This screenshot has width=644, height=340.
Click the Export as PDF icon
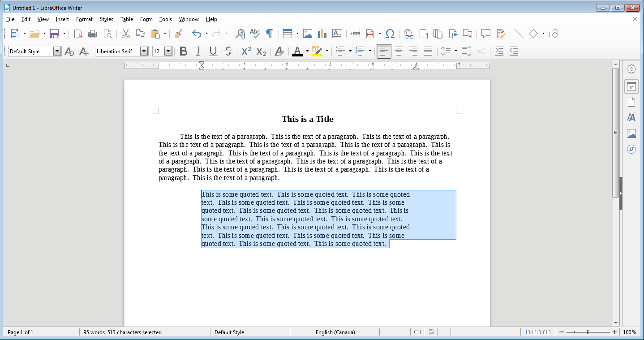click(78, 34)
